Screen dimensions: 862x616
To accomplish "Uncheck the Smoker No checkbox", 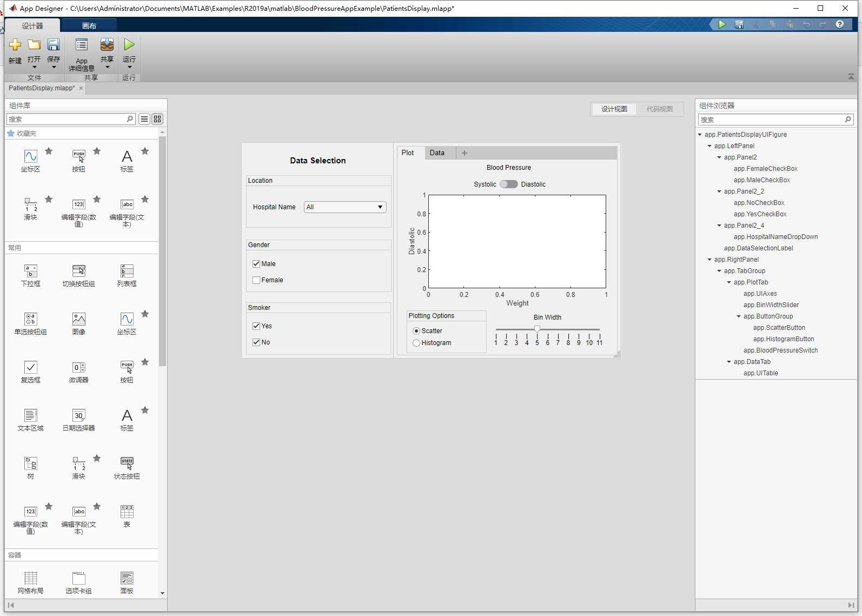I will (256, 342).
